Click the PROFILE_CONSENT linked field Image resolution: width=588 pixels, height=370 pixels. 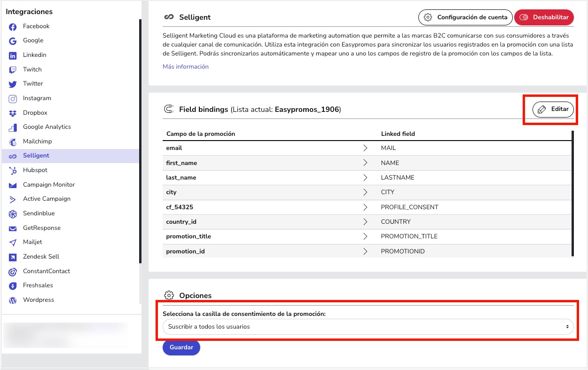[409, 207]
